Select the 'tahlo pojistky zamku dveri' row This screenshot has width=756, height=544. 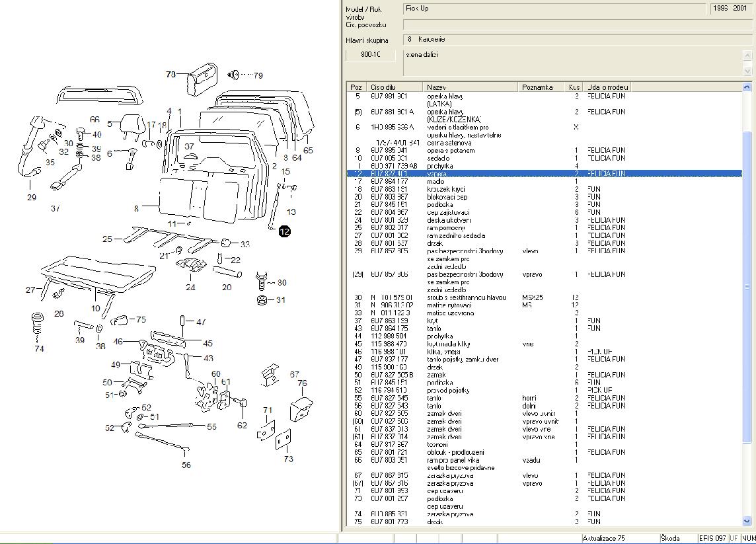545,360
